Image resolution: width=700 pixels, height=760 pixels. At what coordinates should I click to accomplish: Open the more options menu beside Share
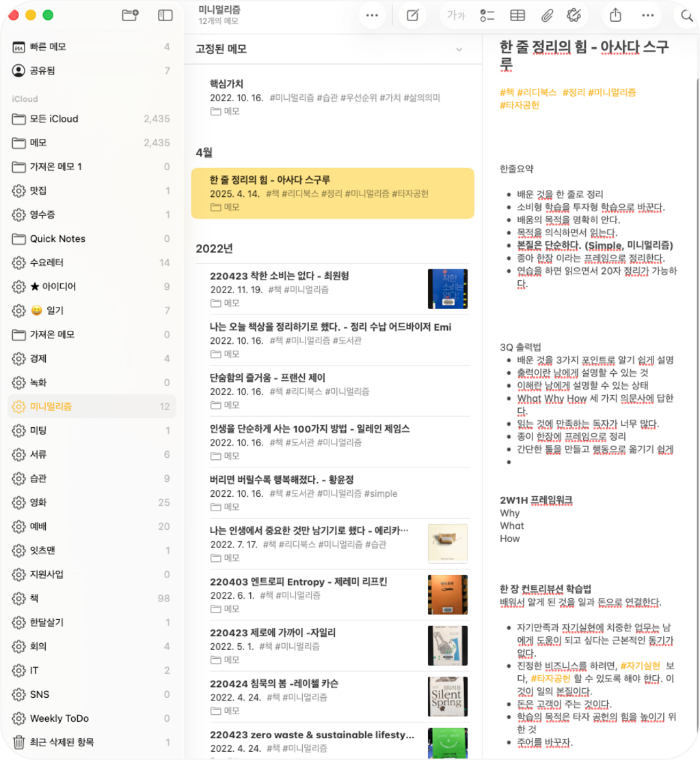[x=647, y=15]
